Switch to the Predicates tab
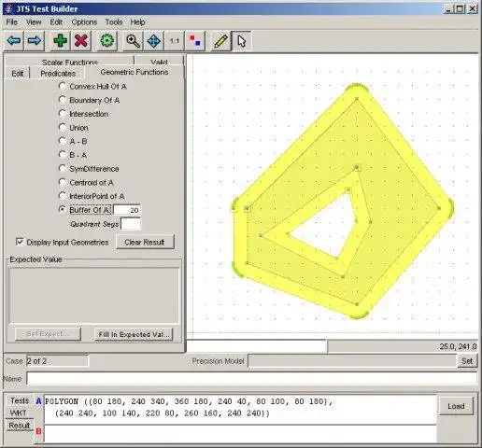The width and height of the screenshot is (482, 448). 58,74
